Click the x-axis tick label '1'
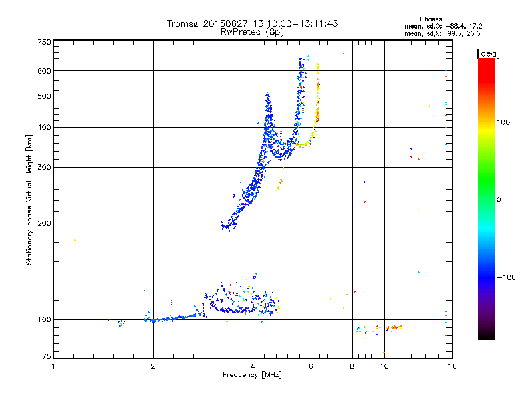Image resolution: width=532 pixels, height=399 pixels. (53, 366)
